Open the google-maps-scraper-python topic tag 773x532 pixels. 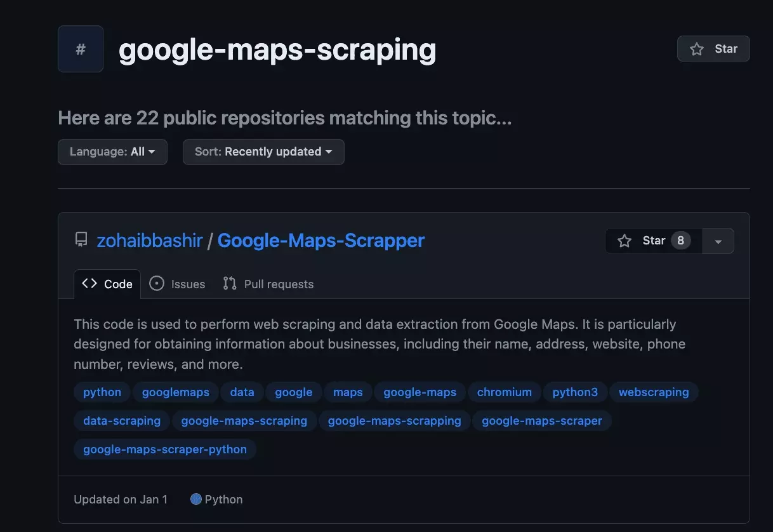click(165, 449)
